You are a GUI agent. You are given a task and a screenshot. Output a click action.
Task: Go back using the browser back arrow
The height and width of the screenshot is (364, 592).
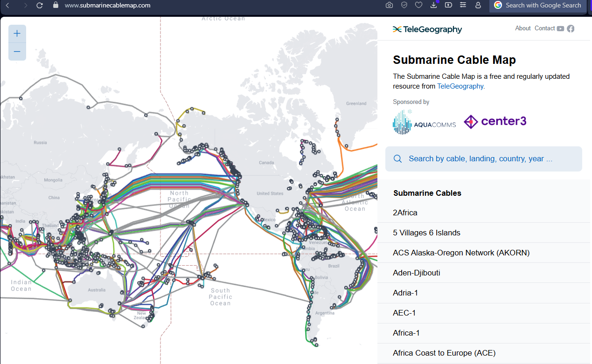(7, 5)
